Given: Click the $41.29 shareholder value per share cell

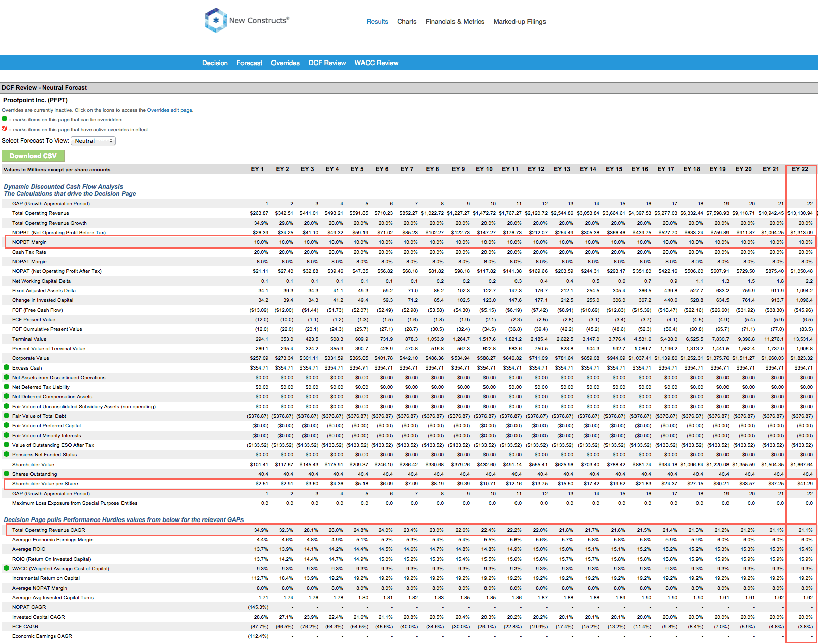Looking at the screenshot, I should [x=805, y=483].
